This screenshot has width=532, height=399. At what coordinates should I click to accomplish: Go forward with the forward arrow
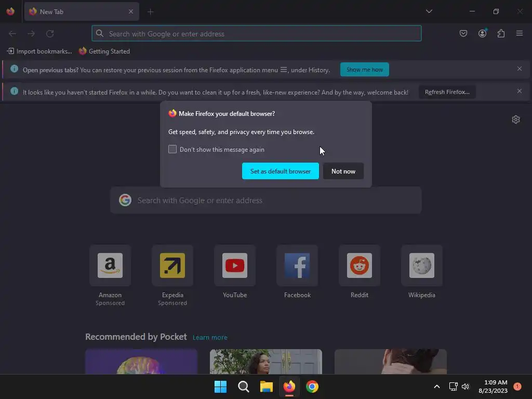pyautogui.click(x=31, y=34)
